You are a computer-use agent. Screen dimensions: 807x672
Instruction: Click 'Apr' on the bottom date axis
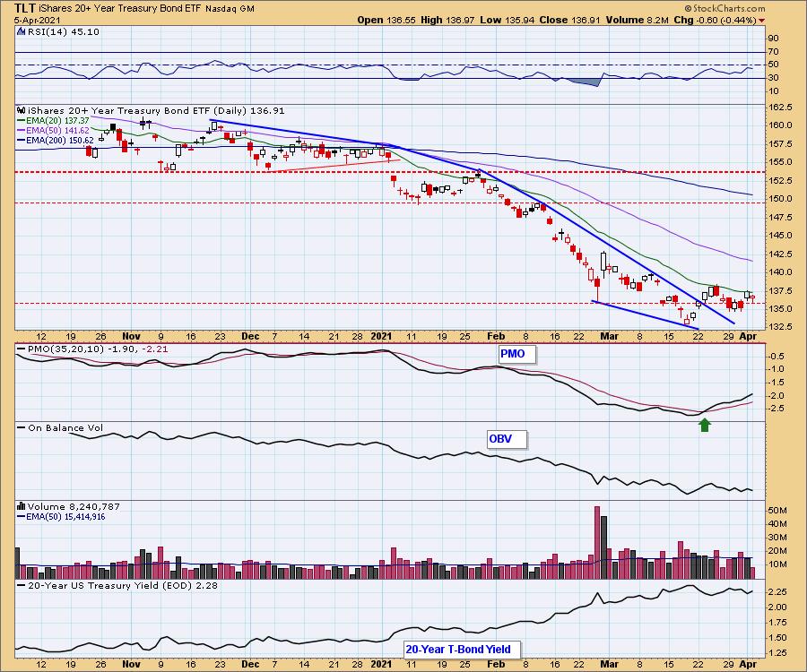click(748, 664)
